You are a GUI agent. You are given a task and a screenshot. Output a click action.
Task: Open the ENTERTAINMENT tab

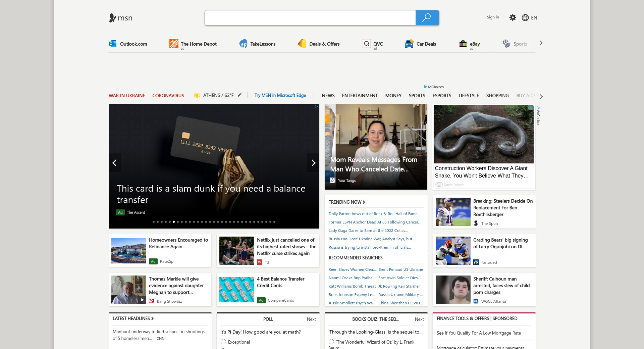[x=360, y=96]
